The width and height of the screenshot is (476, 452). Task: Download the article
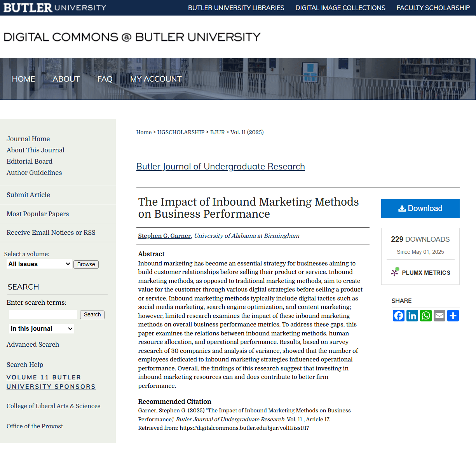(x=420, y=208)
